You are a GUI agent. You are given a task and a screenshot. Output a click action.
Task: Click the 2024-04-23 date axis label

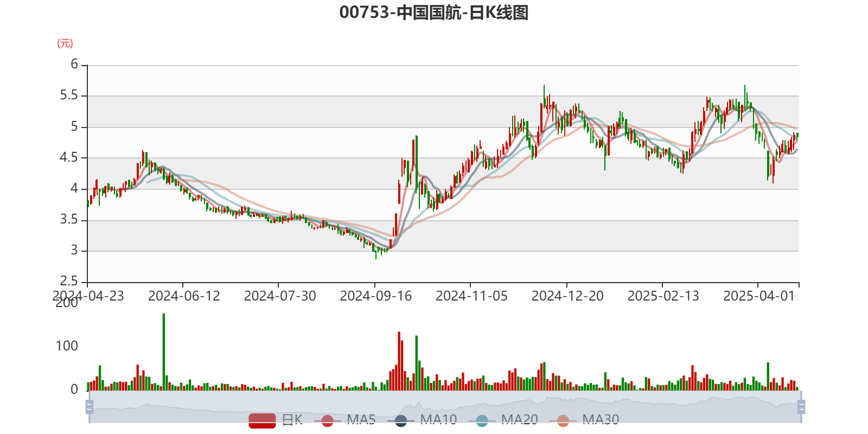point(88,296)
